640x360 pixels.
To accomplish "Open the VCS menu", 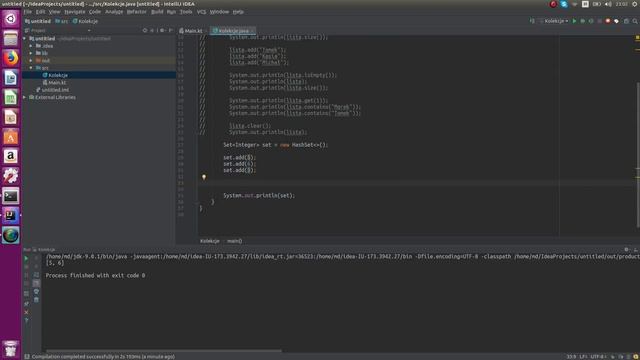I will 201,12.
